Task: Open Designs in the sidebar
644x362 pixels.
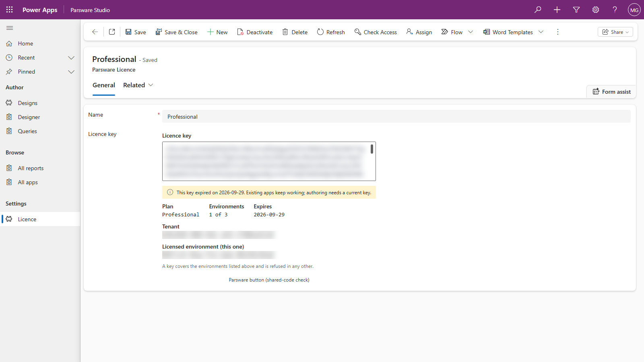Action: pyautogui.click(x=40, y=103)
